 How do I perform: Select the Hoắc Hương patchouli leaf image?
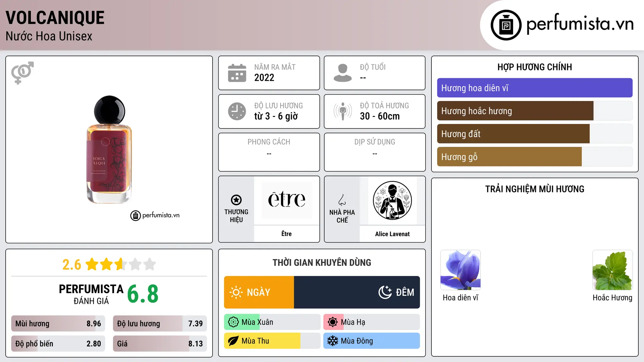[x=613, y=270]
